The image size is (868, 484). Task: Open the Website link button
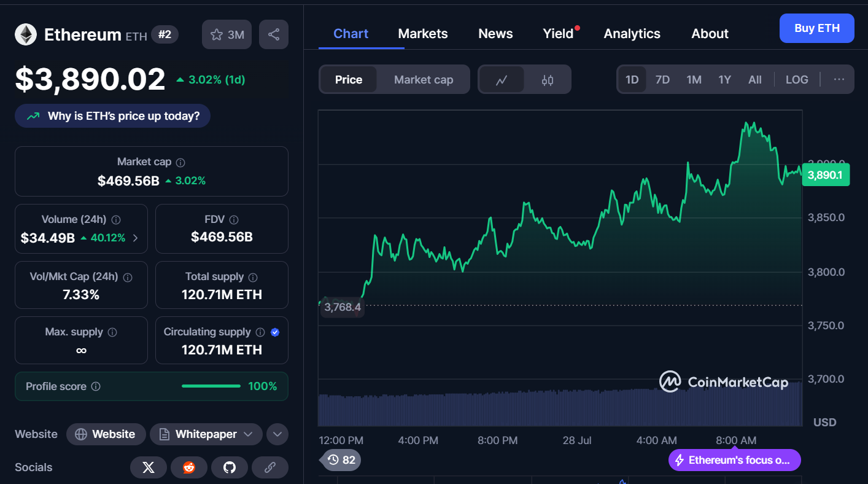point(106,434)
